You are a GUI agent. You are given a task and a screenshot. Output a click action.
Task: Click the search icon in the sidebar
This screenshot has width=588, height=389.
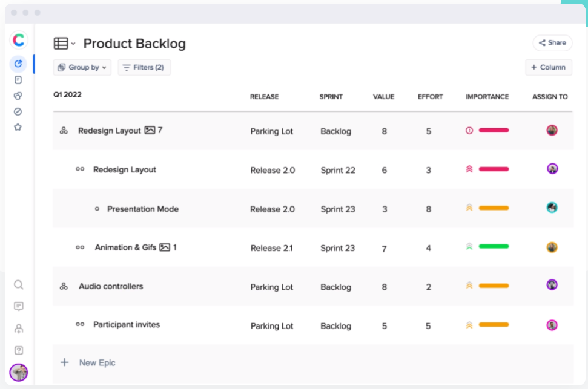point(19,285)
